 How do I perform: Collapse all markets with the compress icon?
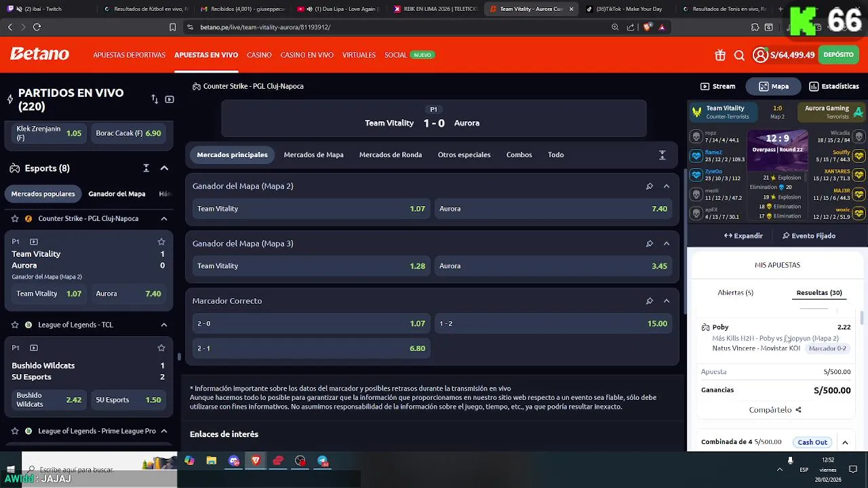click(663, 155)
